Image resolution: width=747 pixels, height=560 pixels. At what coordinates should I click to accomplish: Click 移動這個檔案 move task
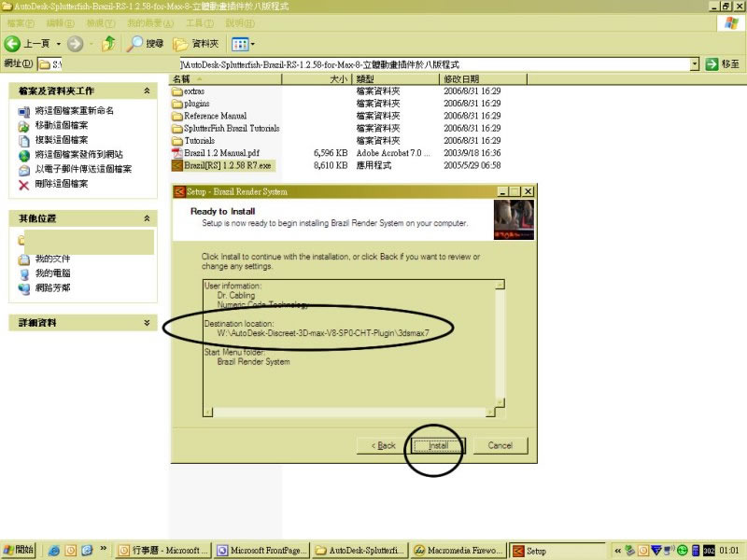[x=53, y=126]
